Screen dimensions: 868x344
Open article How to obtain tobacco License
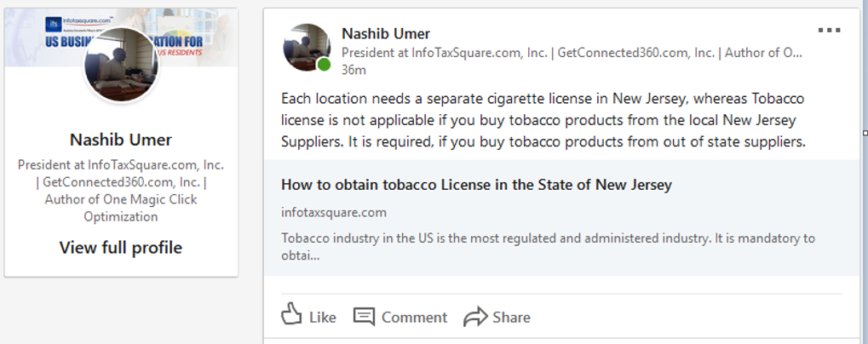coord(476,185)
